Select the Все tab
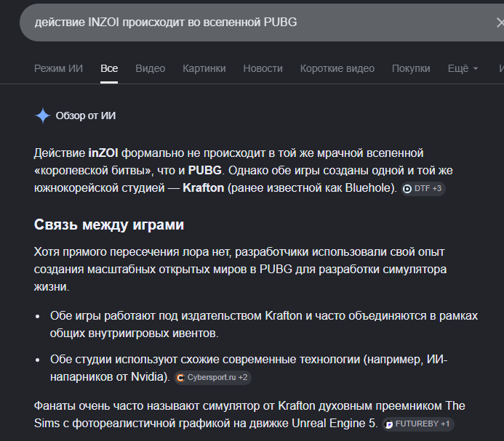 coord(109,68)
